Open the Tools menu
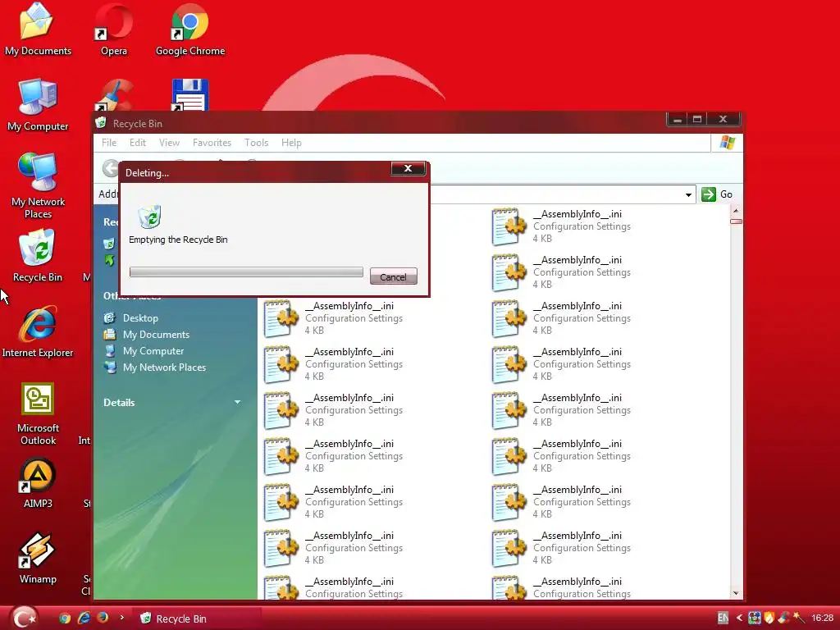The width and height of the screenshot is (840, 630). [x=256, y=143]
